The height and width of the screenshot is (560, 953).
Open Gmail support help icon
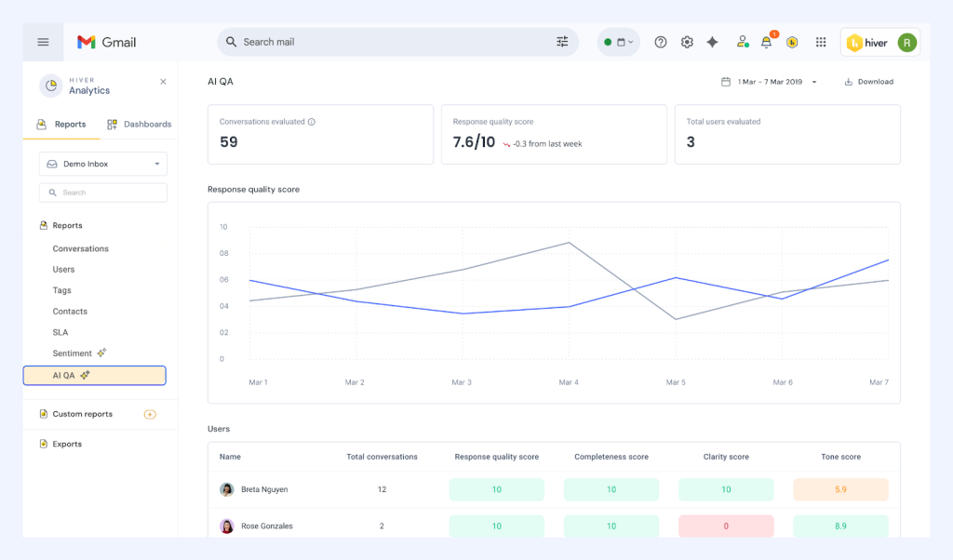tap(661, 42)
